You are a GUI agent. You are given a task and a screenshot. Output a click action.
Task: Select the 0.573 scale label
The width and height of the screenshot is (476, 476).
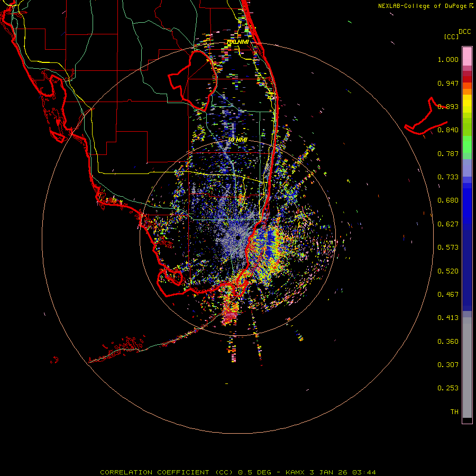point(448,248)
